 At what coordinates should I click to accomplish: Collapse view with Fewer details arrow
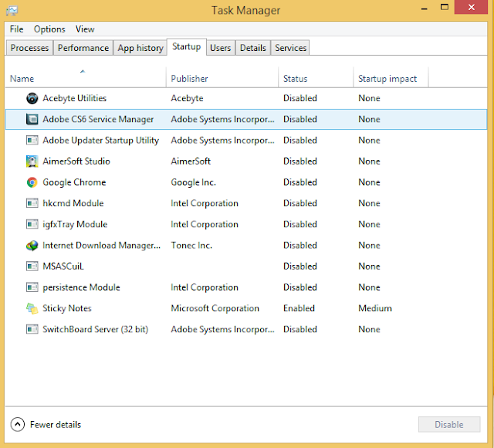coord(17,424)
